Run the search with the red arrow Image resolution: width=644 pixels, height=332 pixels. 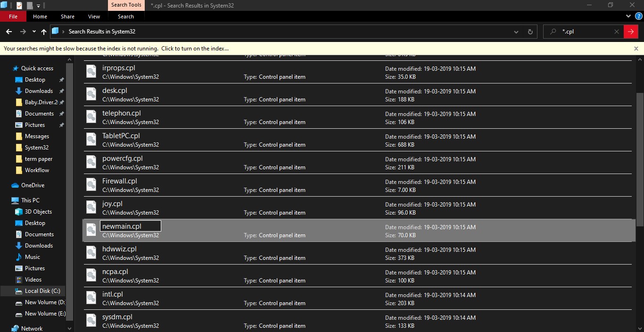(630, 32)
